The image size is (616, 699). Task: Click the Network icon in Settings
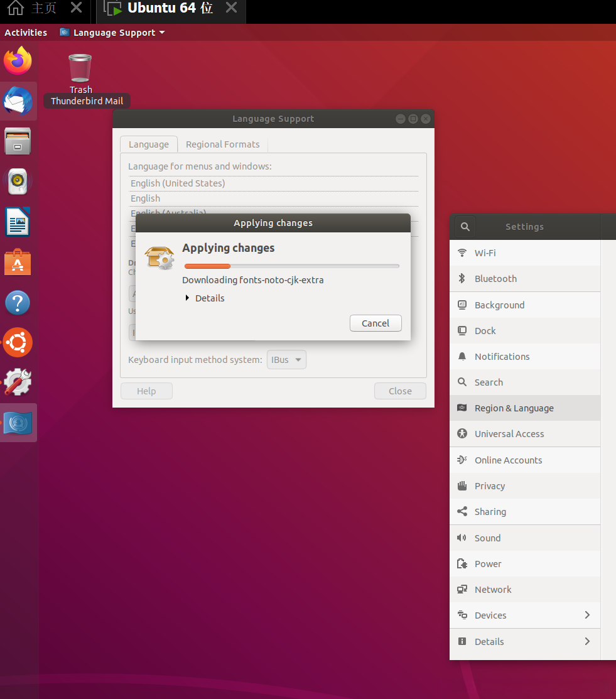click(x=462, y=589)
